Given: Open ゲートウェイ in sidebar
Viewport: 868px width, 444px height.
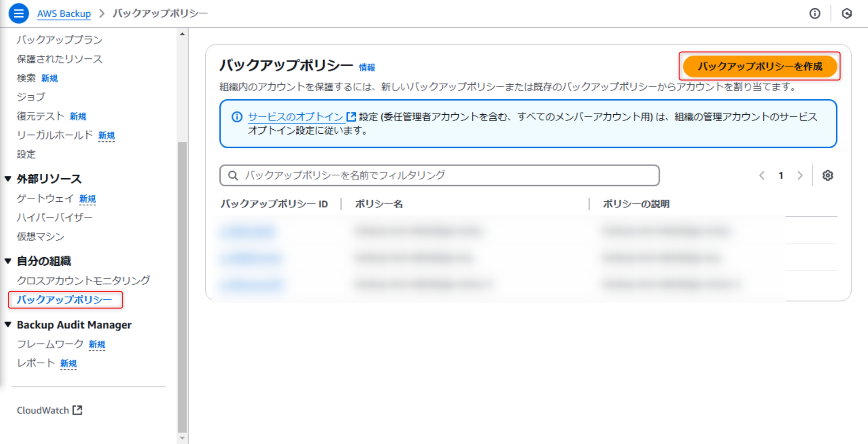Looking at the screenshot, I should 45,199.
